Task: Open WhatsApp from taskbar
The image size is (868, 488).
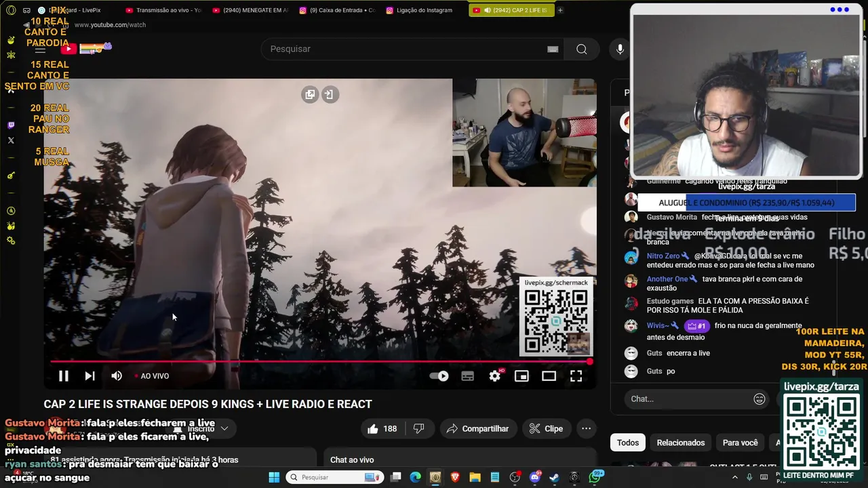Action: [595, 477]
